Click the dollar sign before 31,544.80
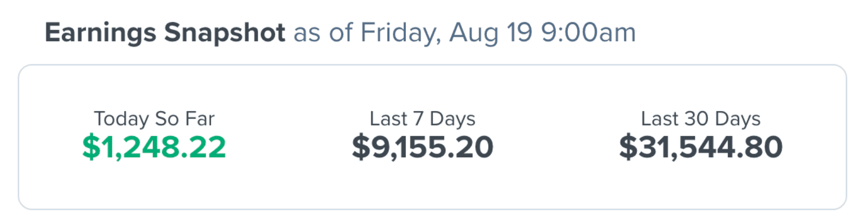 click(x=628, y=147)
